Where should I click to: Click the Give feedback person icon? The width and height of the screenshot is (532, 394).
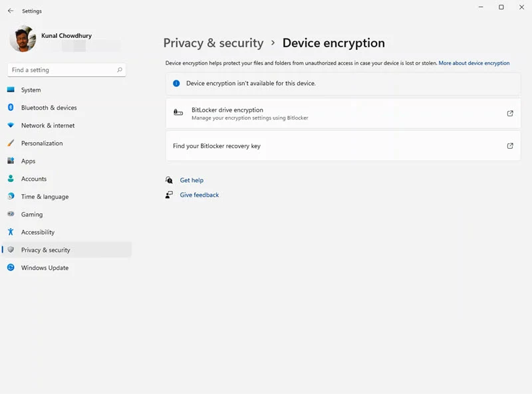(169, 195)
